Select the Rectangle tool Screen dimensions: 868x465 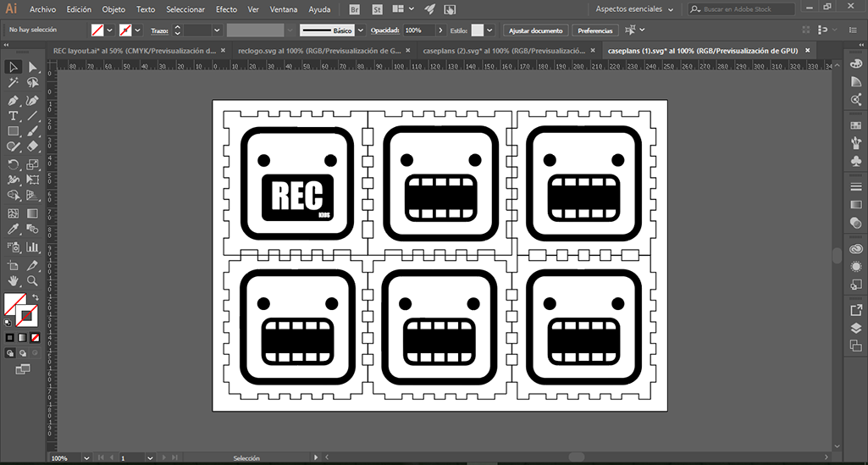click(x=14, y=131)
